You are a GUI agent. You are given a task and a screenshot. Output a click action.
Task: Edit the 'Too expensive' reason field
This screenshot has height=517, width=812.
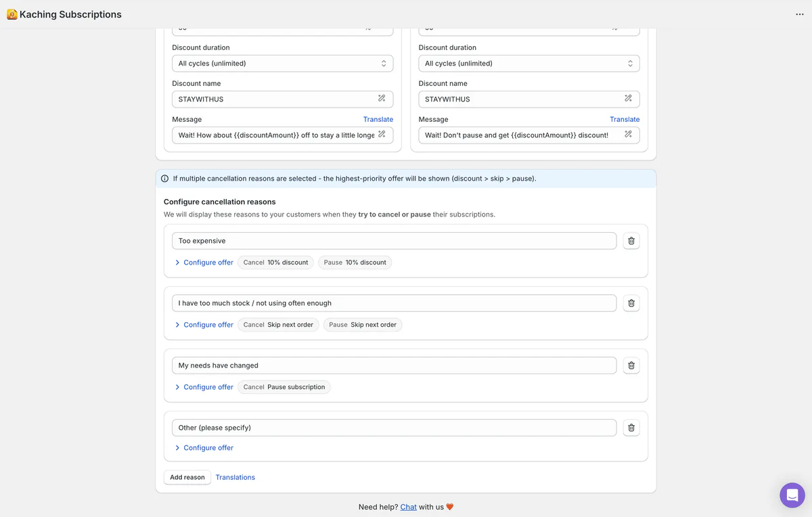(x=394, y=241)
